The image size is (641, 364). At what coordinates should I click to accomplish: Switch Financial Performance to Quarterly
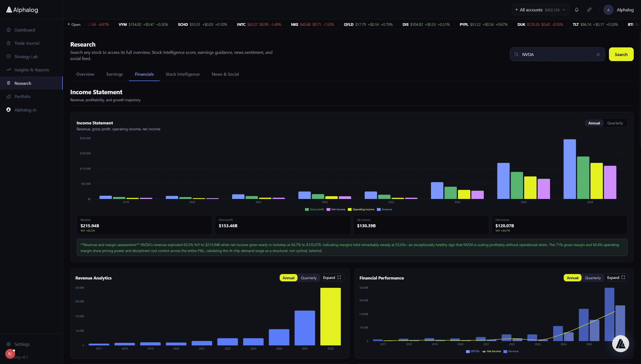[x=593, y=278]
